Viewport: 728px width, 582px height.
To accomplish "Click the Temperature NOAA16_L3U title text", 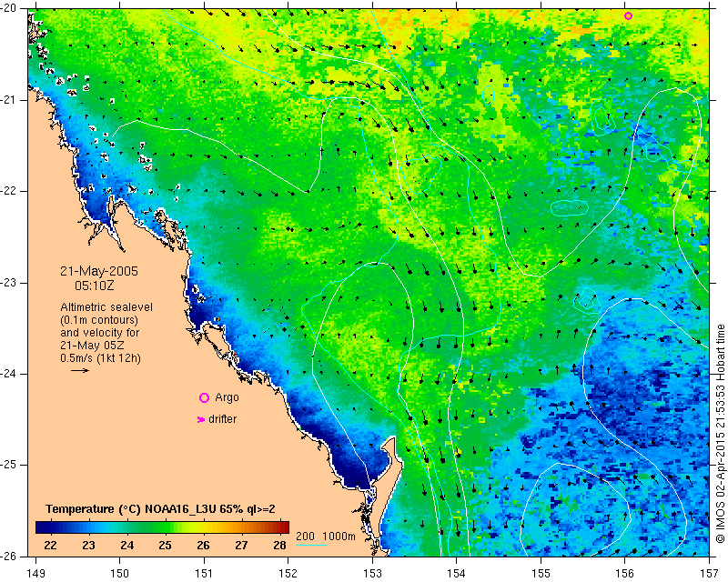I will (x=160, y=508).
